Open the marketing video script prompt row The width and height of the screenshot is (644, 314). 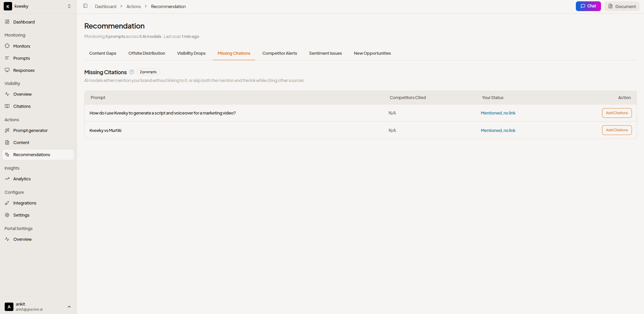coord(163,113)
